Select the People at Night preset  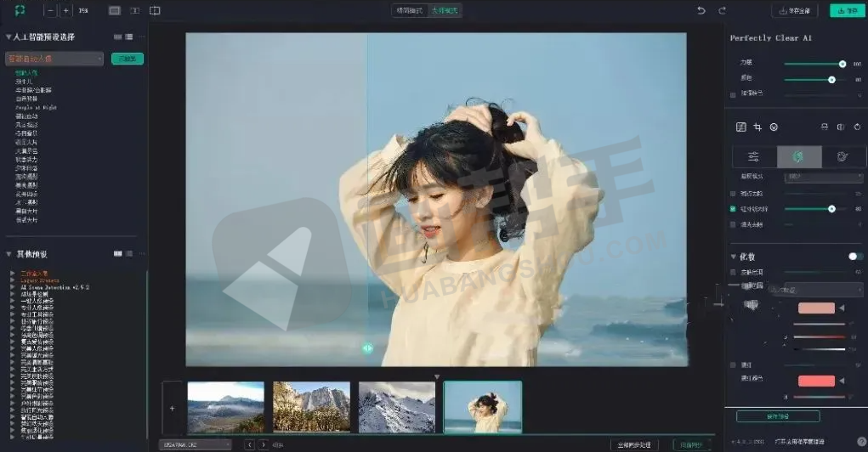(x=36, y=107)
